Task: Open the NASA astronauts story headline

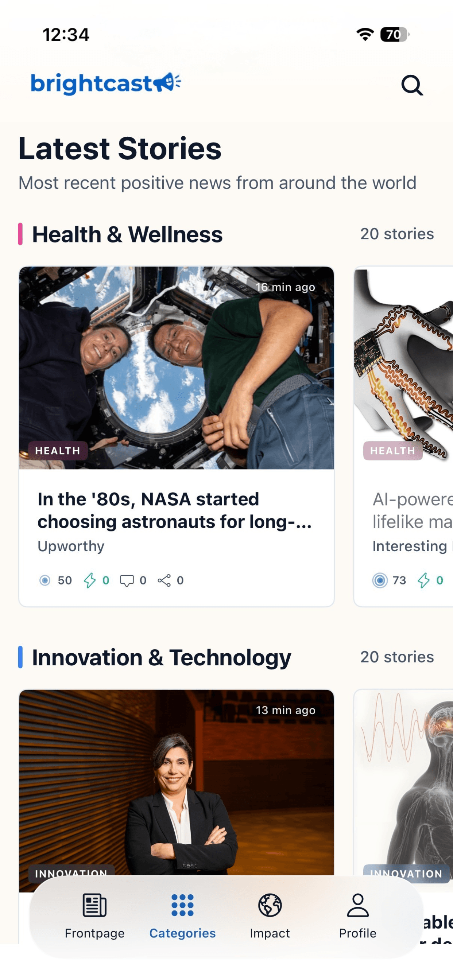Action: pos(174,510)
